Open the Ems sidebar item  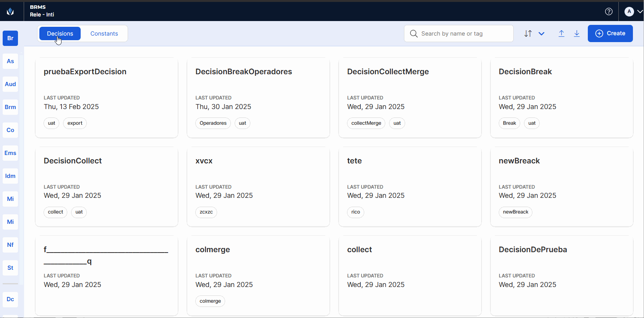coord(10,153)
